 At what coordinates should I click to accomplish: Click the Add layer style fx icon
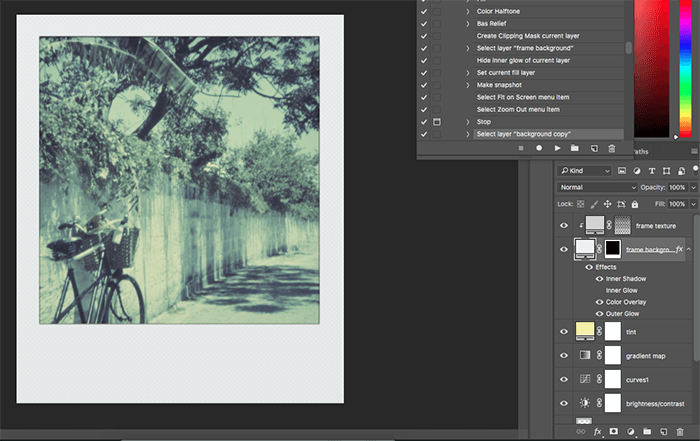pyautogui.click(x=598, y=432)
